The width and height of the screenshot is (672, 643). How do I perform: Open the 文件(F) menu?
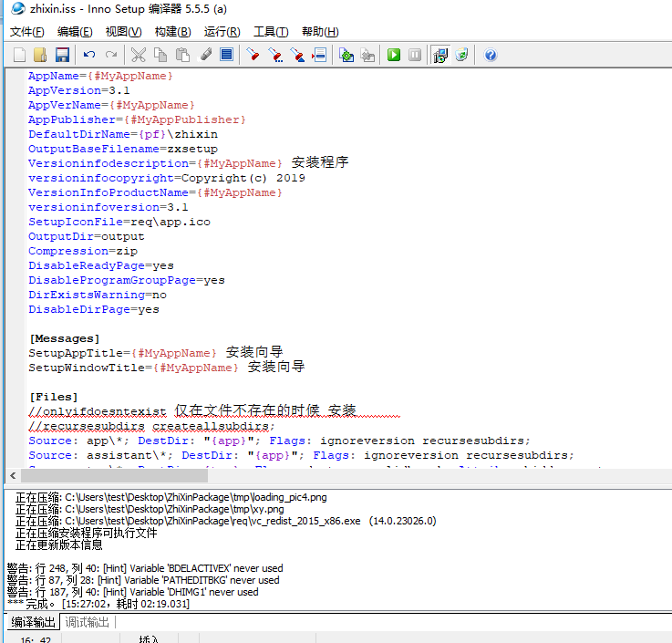(x=27, y=32)
